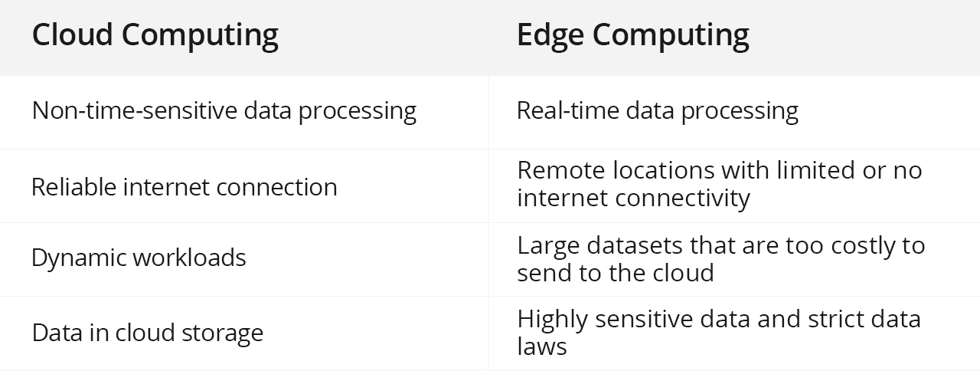Select the Non-time-sensitive data processing cell
This screenshot has height=371, width=980.
224,111
